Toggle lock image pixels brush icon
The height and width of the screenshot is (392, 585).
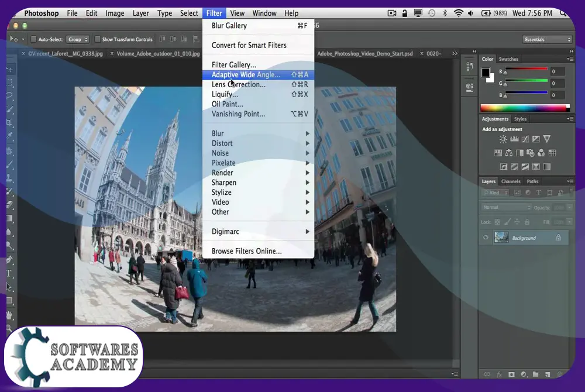coord(507,222)
